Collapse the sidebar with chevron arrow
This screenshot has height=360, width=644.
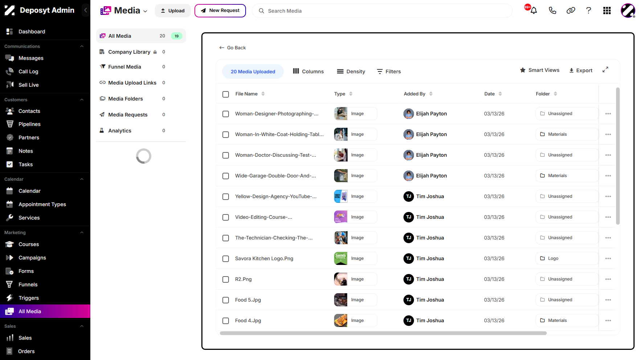(86, 10)
